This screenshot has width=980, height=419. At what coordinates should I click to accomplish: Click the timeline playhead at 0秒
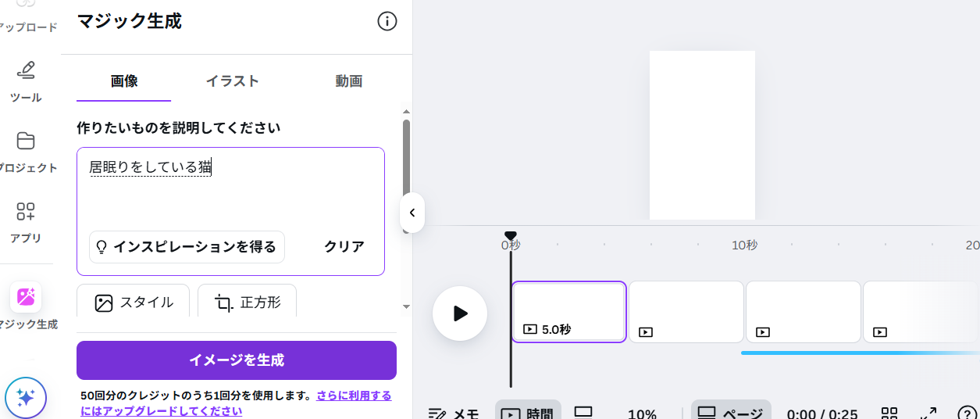(x=510, y=236)
